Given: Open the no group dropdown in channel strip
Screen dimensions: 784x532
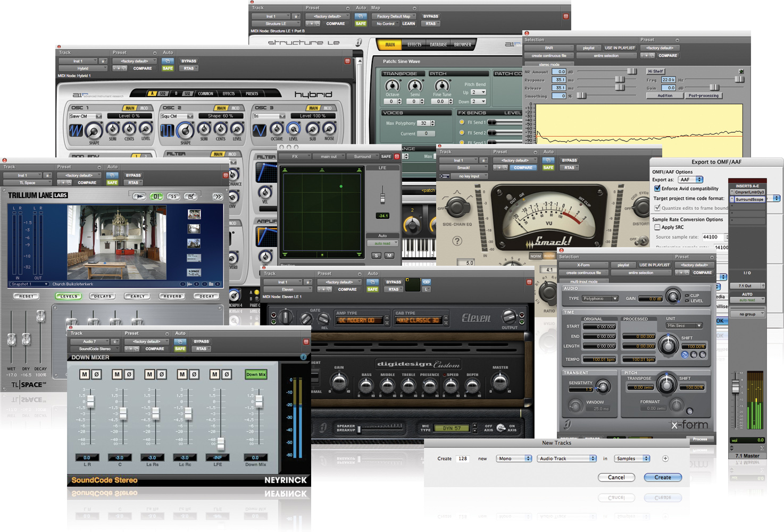Looking at the screenshot, I should (x=747, y=314).
